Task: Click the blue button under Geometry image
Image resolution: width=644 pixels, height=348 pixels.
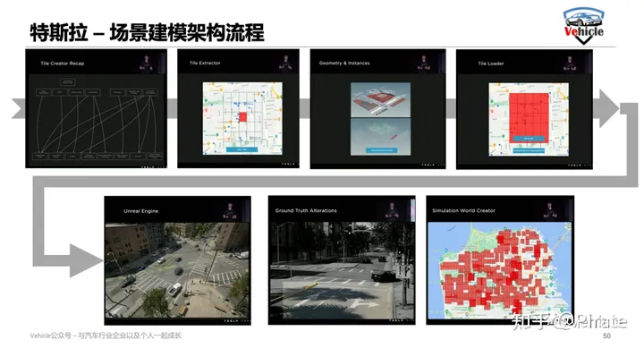Action: 382,150
